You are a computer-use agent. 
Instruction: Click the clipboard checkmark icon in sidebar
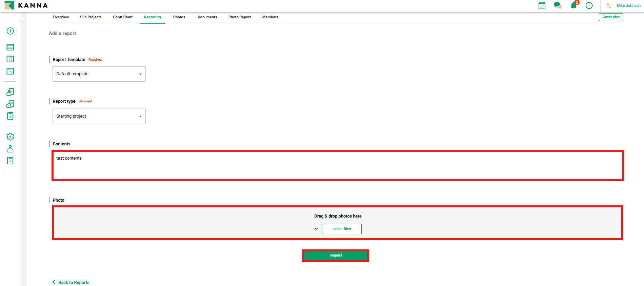click(10, 161)
